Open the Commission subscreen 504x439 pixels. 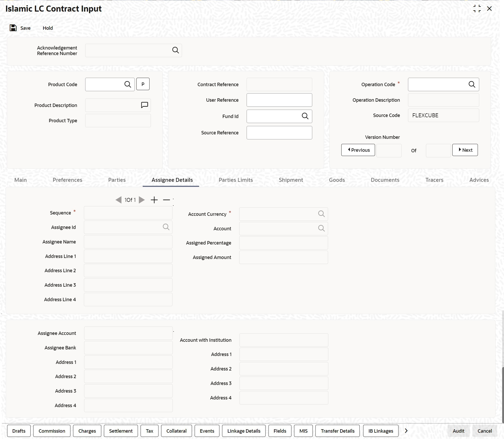point(52,431)
